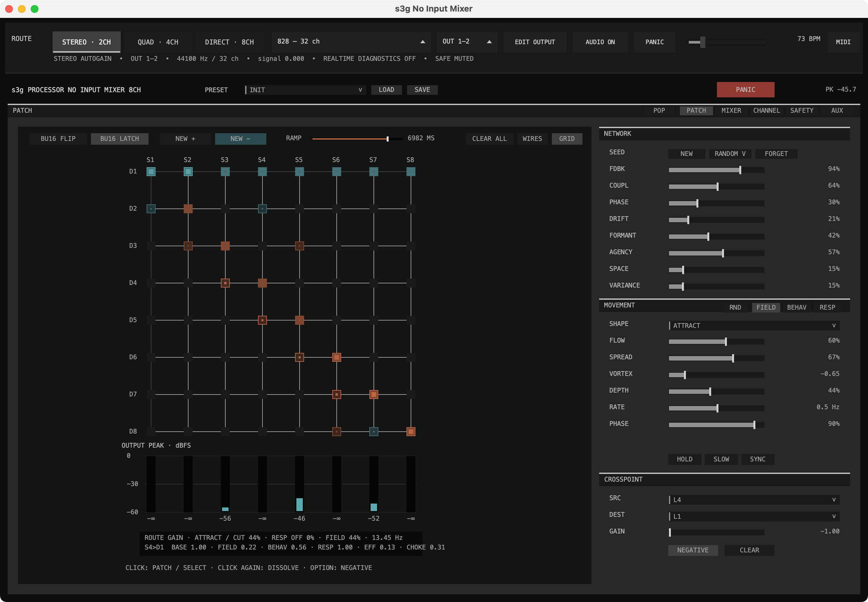Screen dimensions: 868x602
Task: Switch to the CHANNEL tab
Action: point(767,110)
